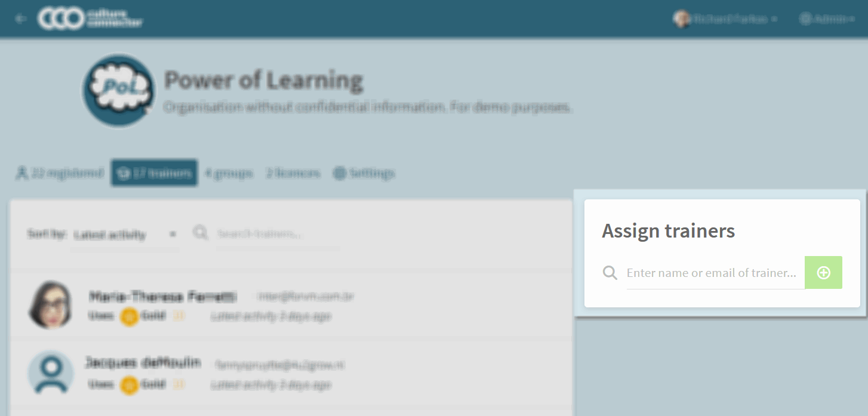Open the Culture Connector logo home link
Image resolution: width=868 pixels, height=416 pixels.
pos(91,19)
